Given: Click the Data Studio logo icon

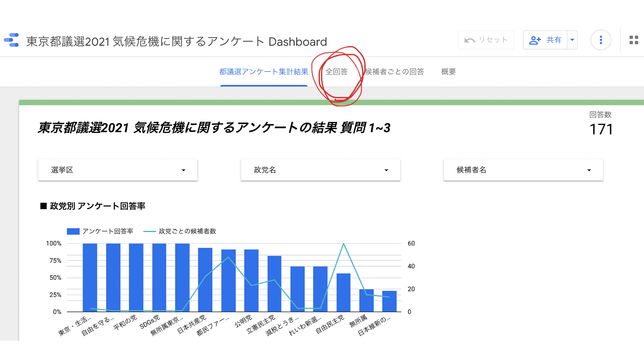Looking at the screenshot, I should tap(11, 40).
